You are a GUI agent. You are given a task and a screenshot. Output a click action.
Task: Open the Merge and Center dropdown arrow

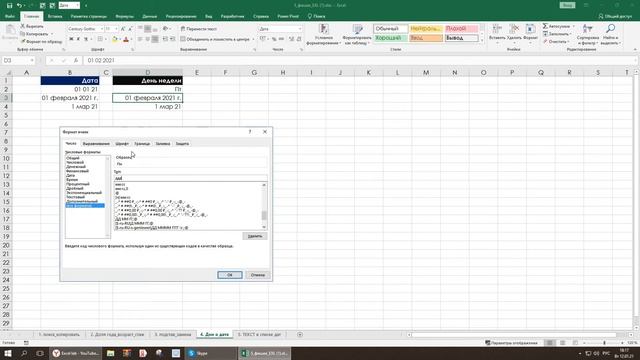pyautogui.click(x=253, y=39)
